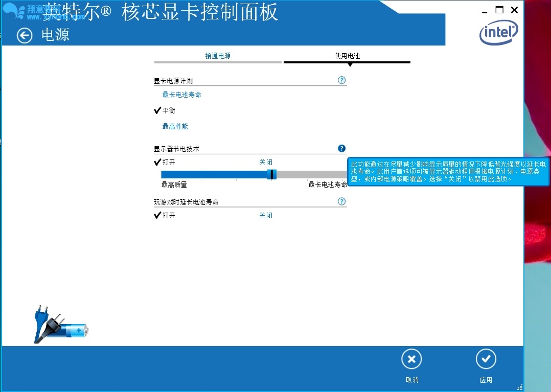Click the 最长电池寿命 slider end label
Screen dimensions: 551x392
[328, 185]
